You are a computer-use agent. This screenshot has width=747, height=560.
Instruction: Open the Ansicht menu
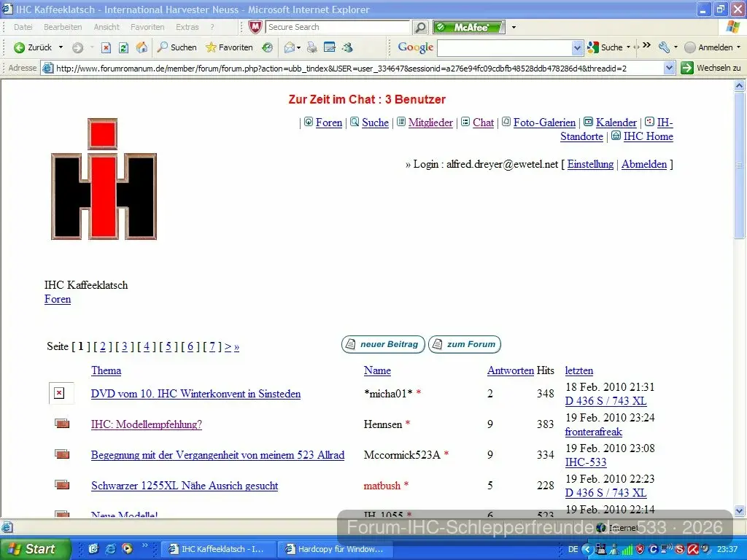[x=107, y=27]
